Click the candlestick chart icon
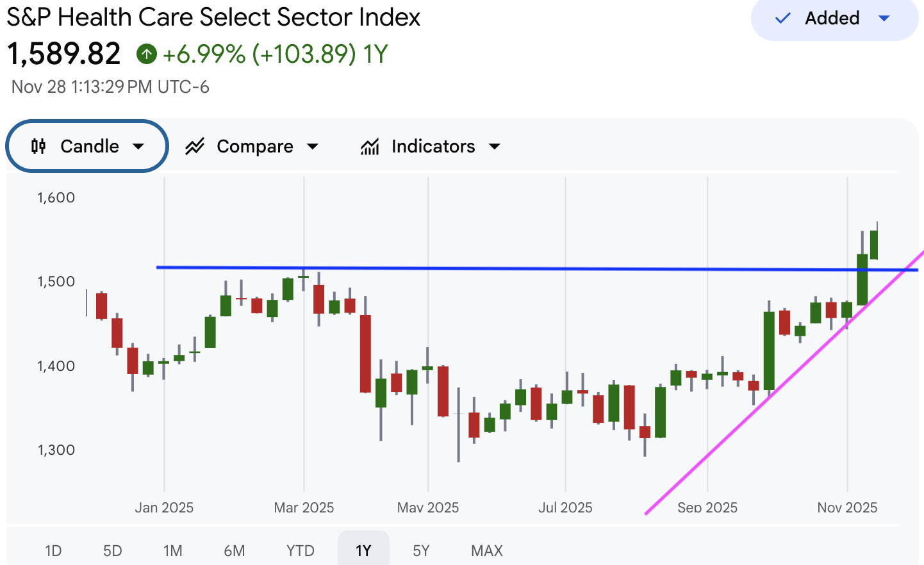 coord(38,147)
